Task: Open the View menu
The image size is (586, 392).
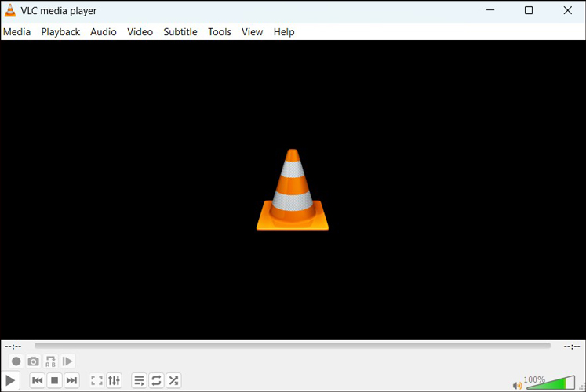Action: (x=253, y=32)
